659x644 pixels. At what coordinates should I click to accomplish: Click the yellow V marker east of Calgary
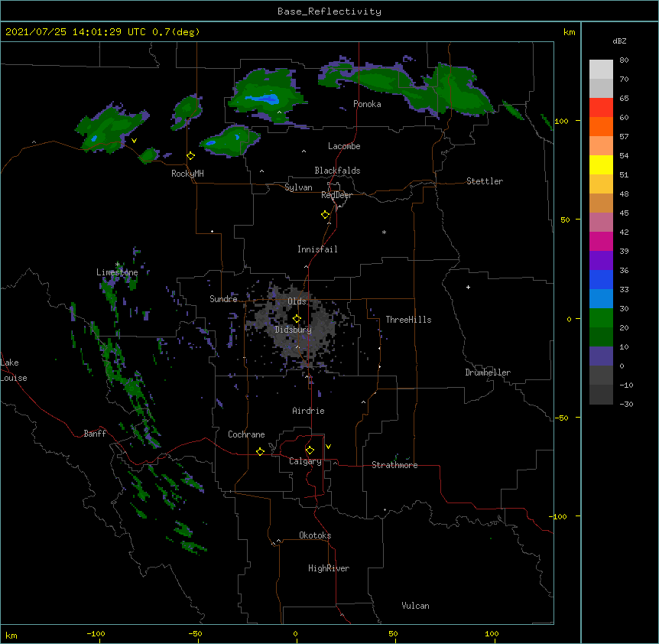pyautogui.click(x=328, y=447)
